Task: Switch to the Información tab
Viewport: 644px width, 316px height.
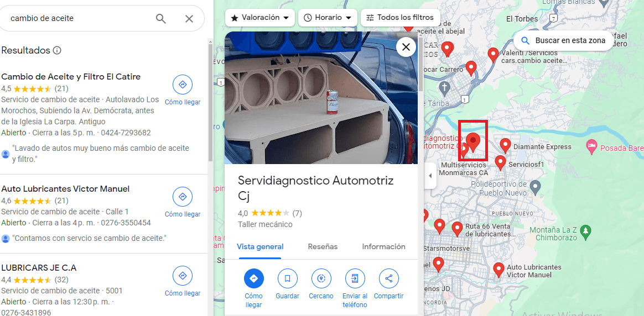Action: coord(383,247)
